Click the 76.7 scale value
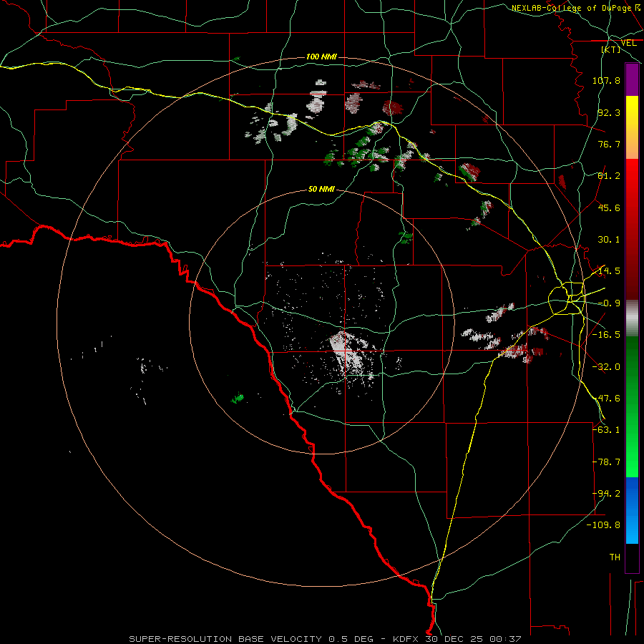 pos(609,144)
